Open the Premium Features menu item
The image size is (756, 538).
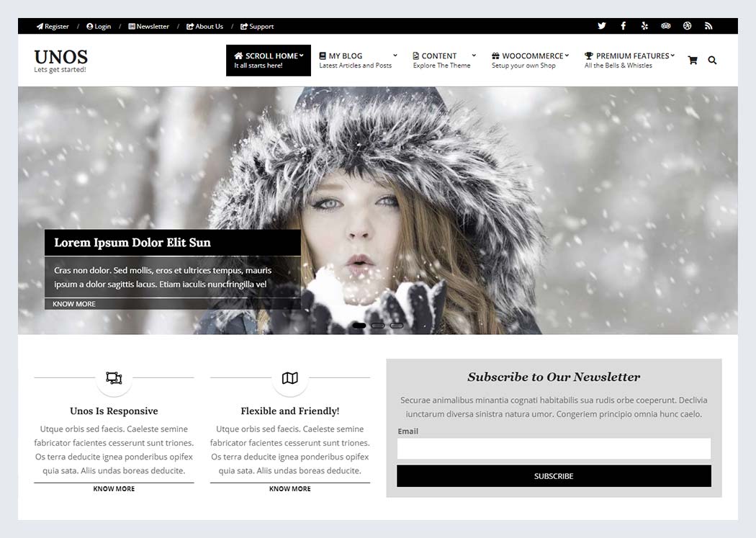pos(629,60)
